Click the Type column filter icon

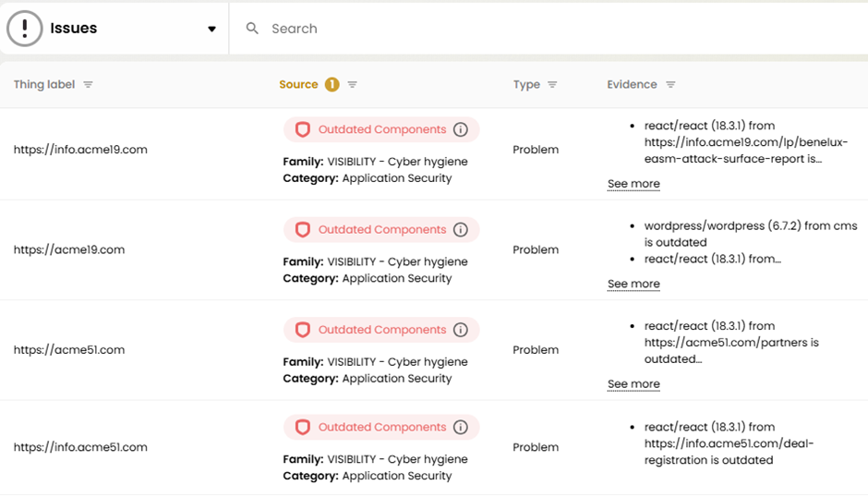coord(552,85)
